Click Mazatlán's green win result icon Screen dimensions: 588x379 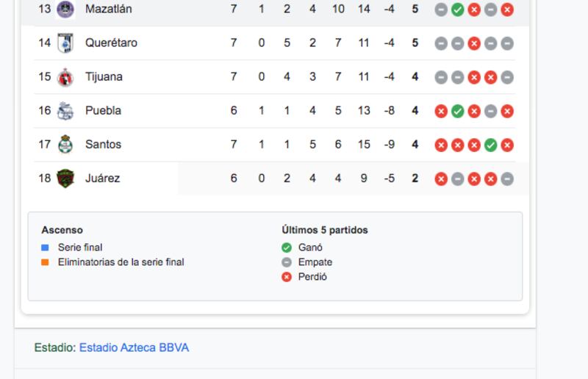457,10
